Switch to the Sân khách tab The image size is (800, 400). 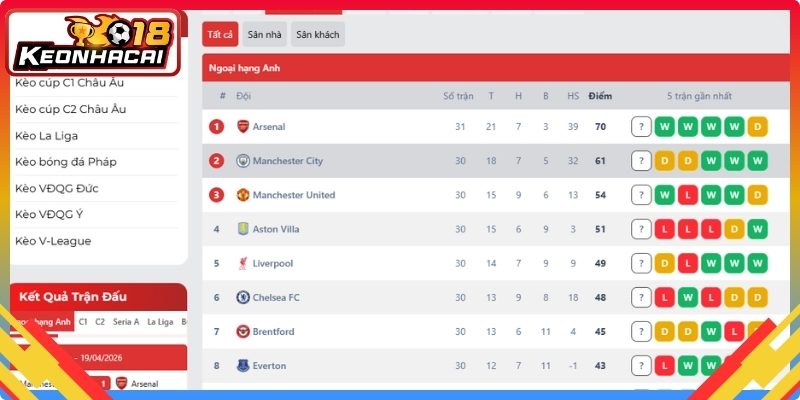(318, 34)
